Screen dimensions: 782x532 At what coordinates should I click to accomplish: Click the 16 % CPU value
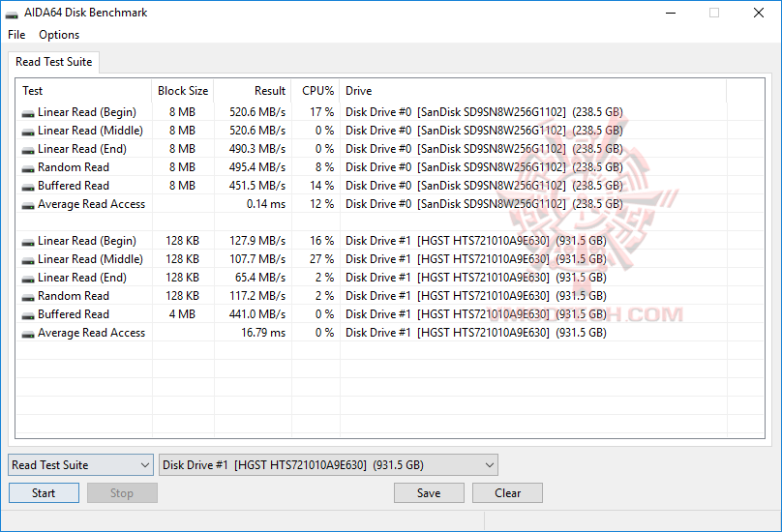point(321,241)
